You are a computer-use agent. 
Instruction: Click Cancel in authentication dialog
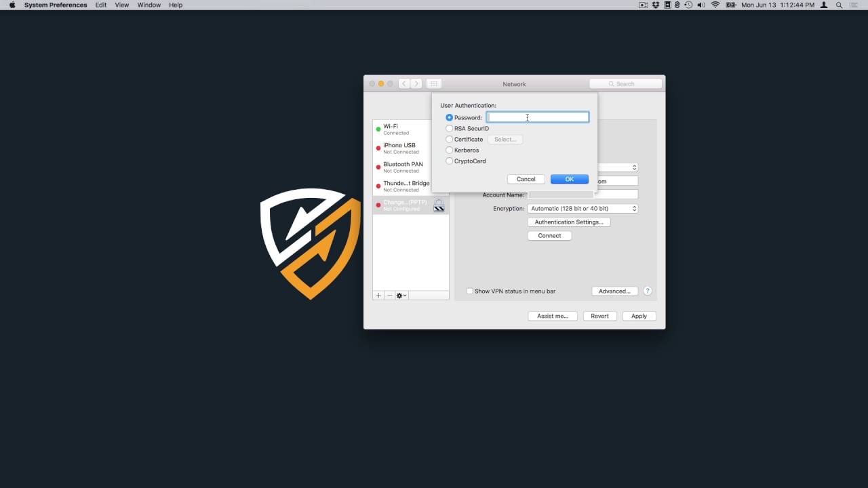(x=526, y=179)
